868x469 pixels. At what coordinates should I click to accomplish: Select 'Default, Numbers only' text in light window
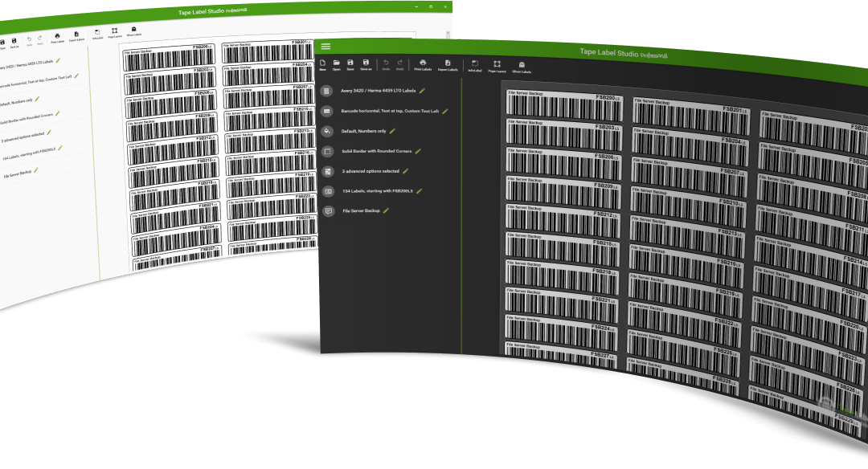point(15,102)
